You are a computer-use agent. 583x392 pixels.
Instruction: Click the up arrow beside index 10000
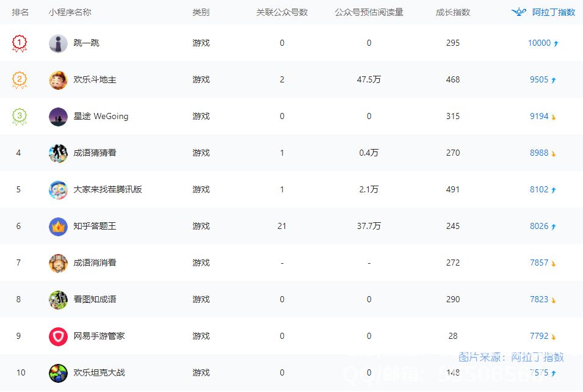coord(556,43)
